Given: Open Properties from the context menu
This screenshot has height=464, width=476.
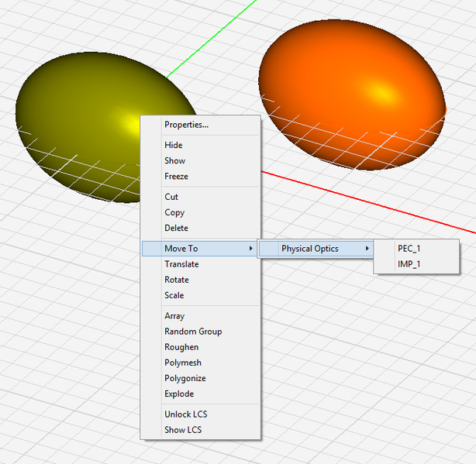Looking at the screenshot, I should (186, 125).
